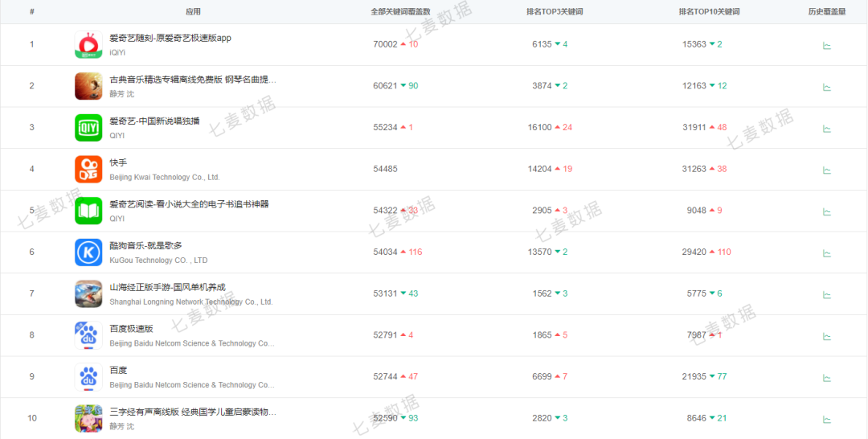Click Shanghai Longning Network Technology developer name

point(191,302)
